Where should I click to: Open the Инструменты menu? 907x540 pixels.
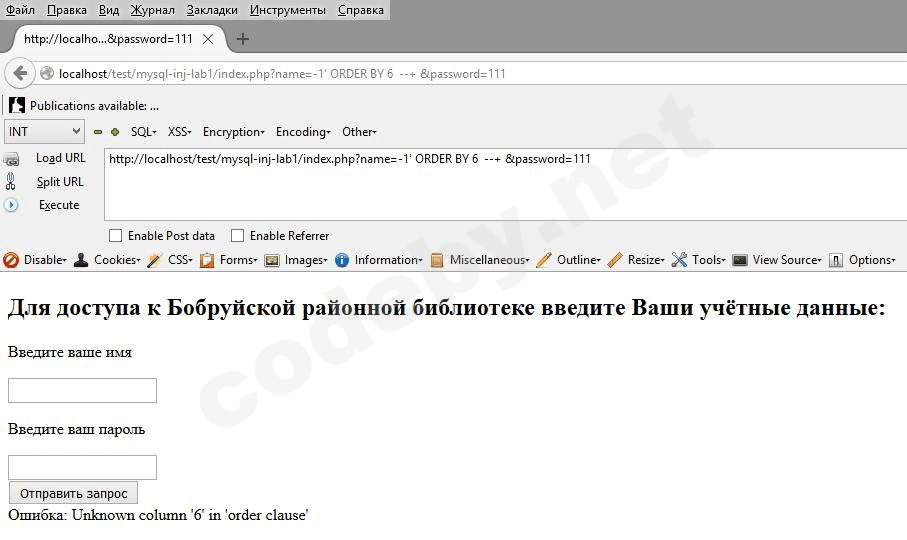(x=287, y=10)
